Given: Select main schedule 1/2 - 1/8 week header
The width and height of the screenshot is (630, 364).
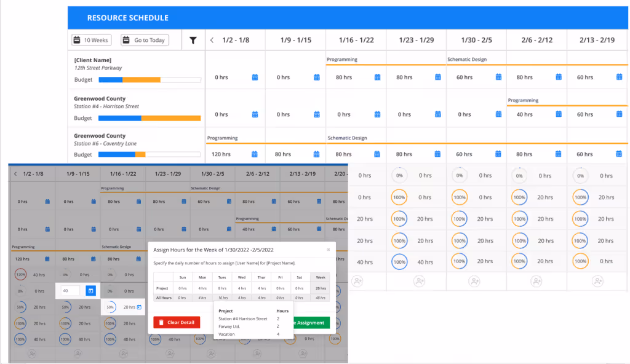Looking at the screenshot, I should (x=236, y=40).
